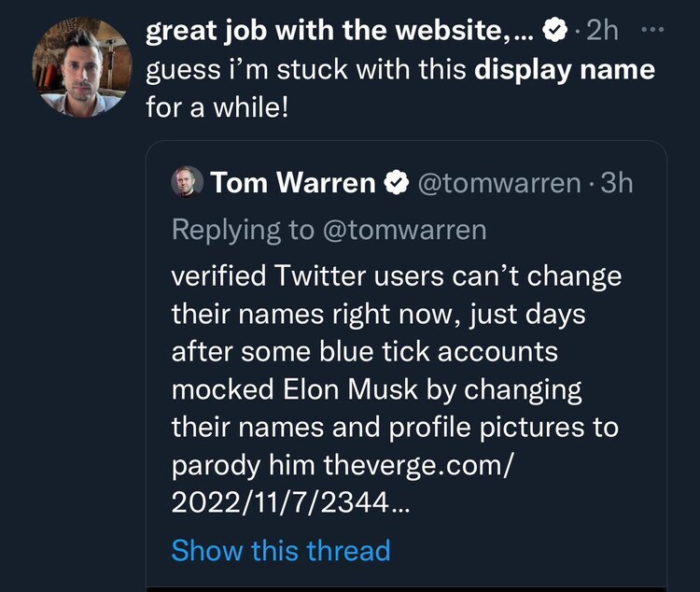The width and height of the screenshot is (700, 592).
Task: Click the link preview image below Show this thread
Action: coord(406,585)
